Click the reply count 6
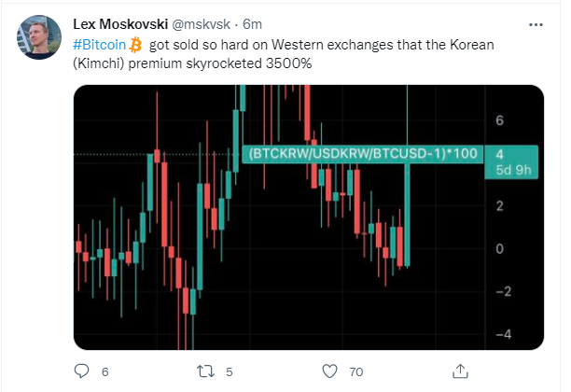Screen dimensions: 571x392 point(105,372)
